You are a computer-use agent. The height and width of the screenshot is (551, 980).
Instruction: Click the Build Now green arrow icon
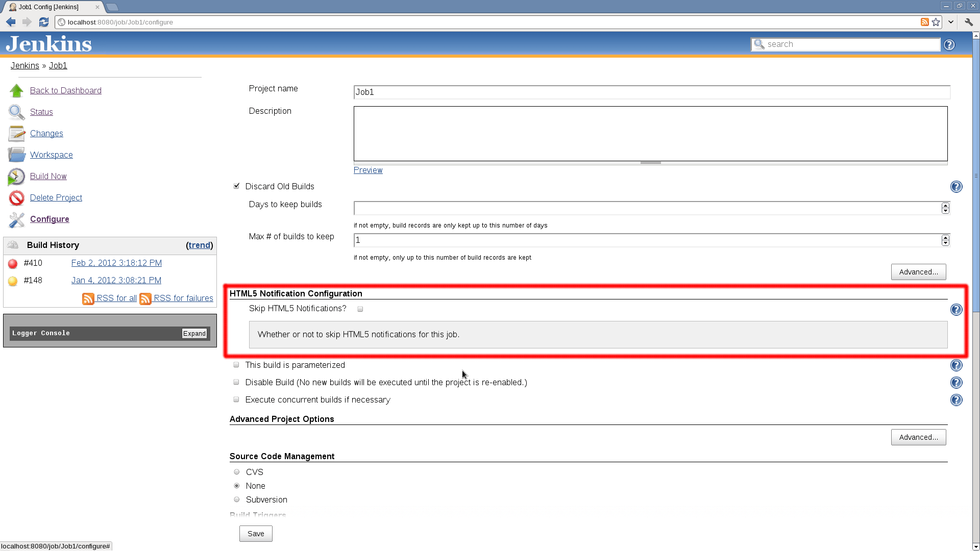tap(16, 177)
